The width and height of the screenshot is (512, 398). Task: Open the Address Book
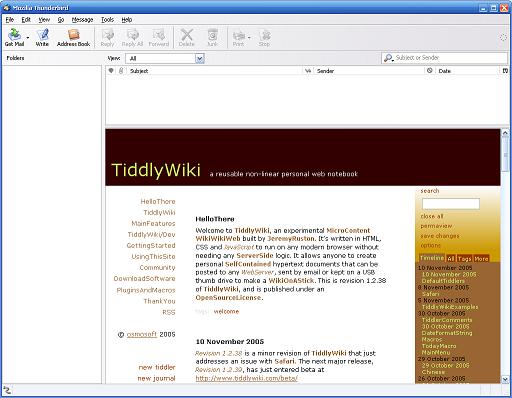[x=73, y=37]
